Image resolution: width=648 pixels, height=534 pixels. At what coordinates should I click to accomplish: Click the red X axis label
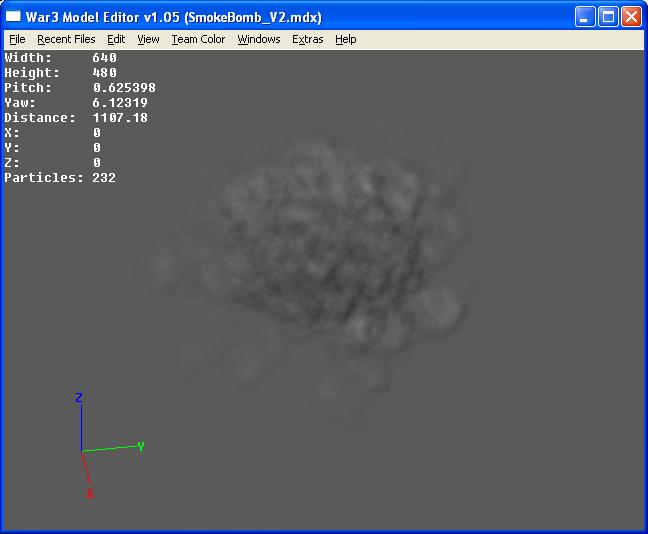click(90, 493)
